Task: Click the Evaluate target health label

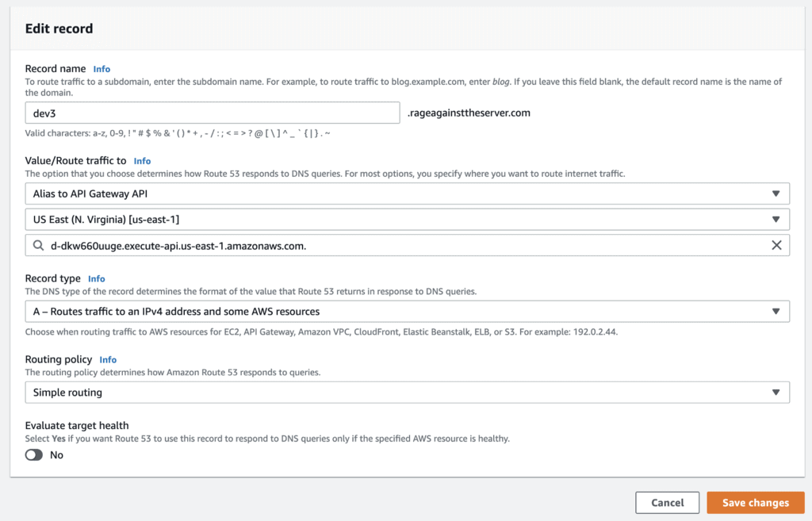Action: coord(77,426)
